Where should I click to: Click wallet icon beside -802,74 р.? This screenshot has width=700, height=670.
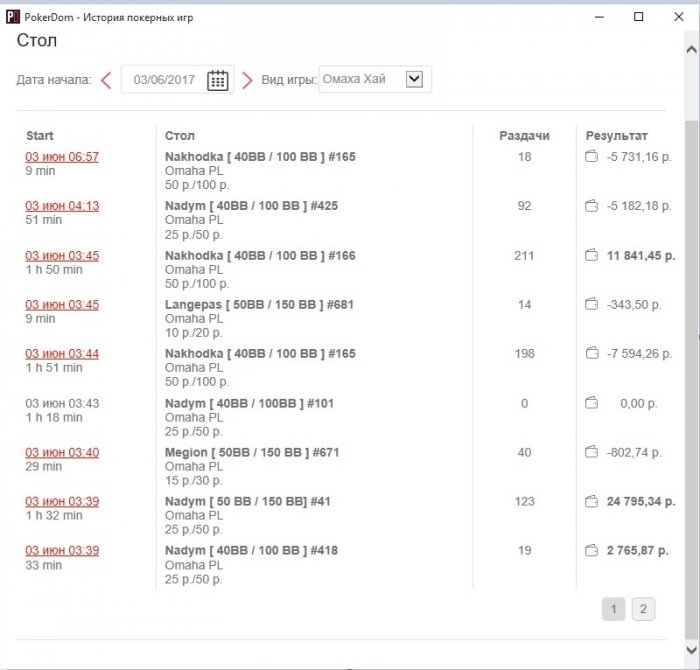point(592,452)
